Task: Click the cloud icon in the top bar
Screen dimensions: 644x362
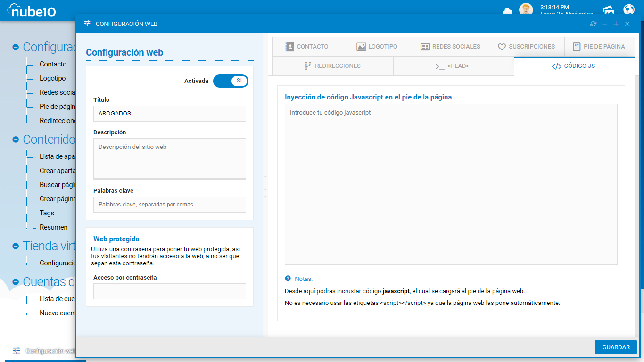Action: (x=508, y=11)
